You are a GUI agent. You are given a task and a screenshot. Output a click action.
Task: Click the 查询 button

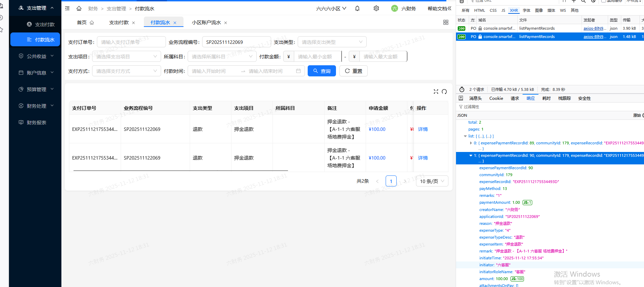point(321,71)
